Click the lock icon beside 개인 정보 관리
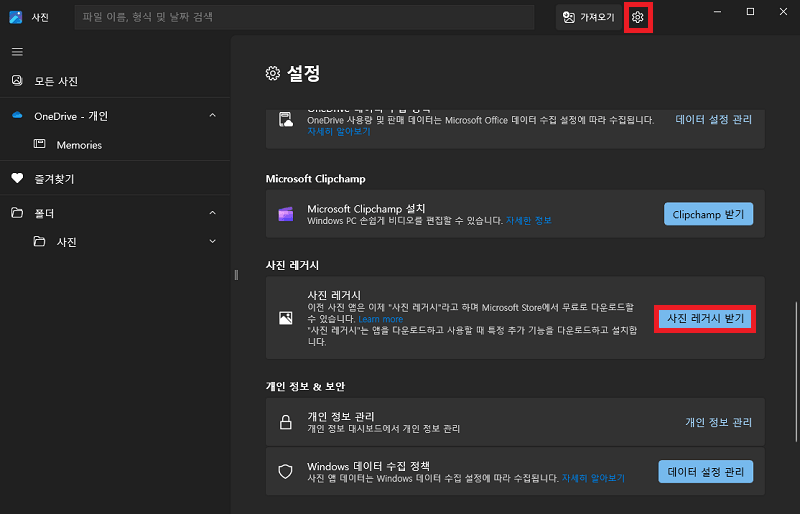This screenshot has width=800, height=514. click(286, 422)
